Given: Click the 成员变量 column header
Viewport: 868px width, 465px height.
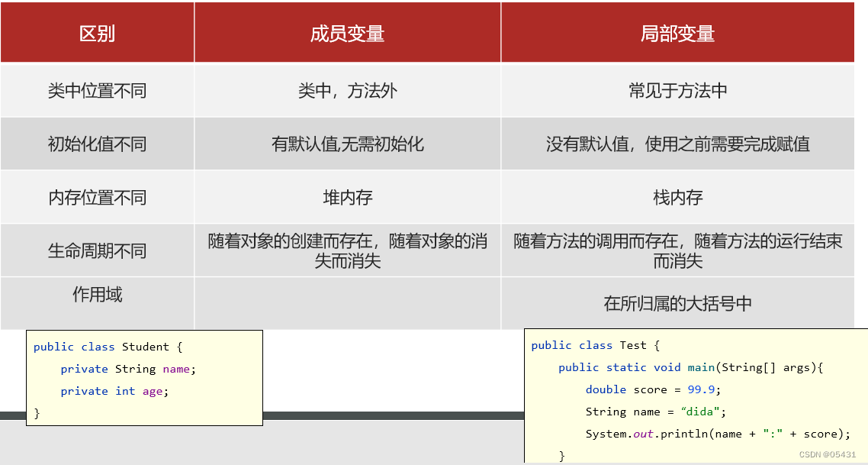Looking at the screenshot, I should [x=348, y=32].
